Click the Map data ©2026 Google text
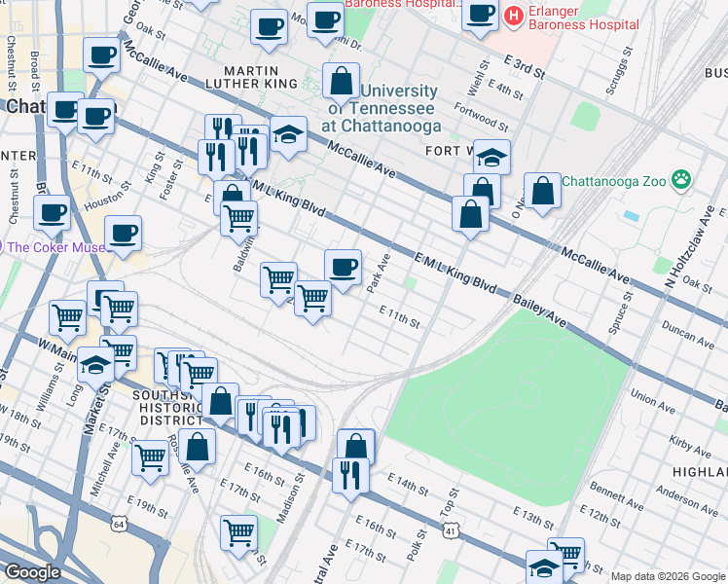The height and width of the screenshot is (584, 728). tap(668, 576)
